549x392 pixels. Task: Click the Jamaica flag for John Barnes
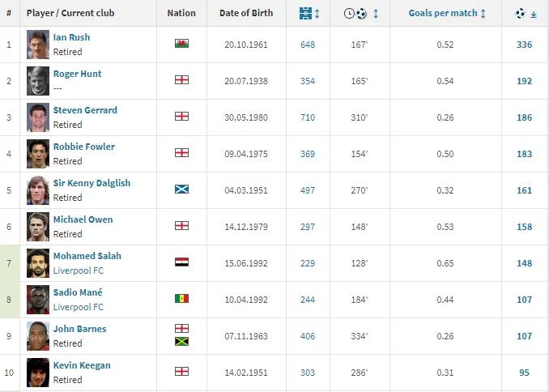[x=181, y=342]
